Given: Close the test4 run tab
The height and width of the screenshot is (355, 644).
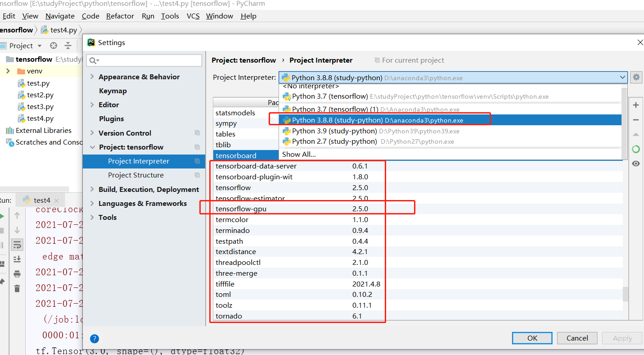Looking at the screenshot, I should tap(56, 200).
